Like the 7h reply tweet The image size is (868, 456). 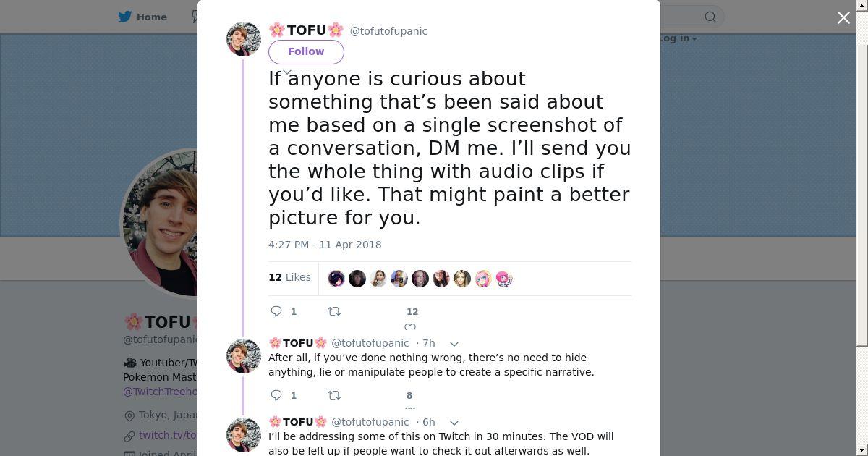tap(409, 408)
